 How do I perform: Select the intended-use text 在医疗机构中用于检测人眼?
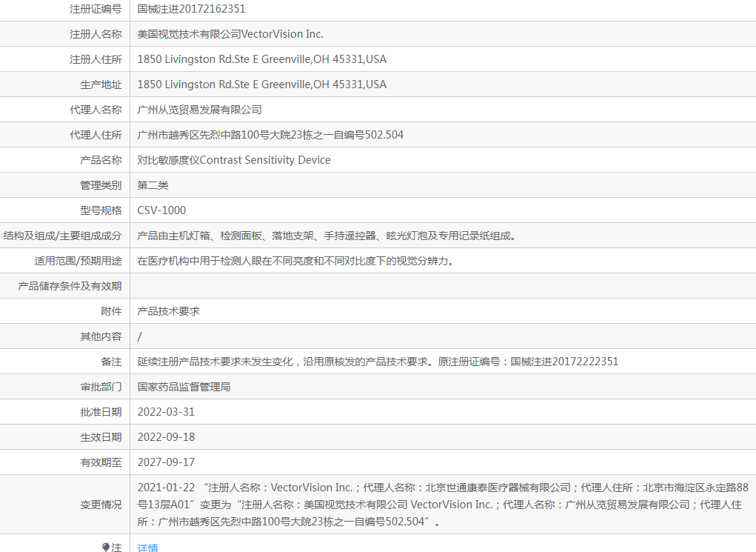(x=295, y=261)
